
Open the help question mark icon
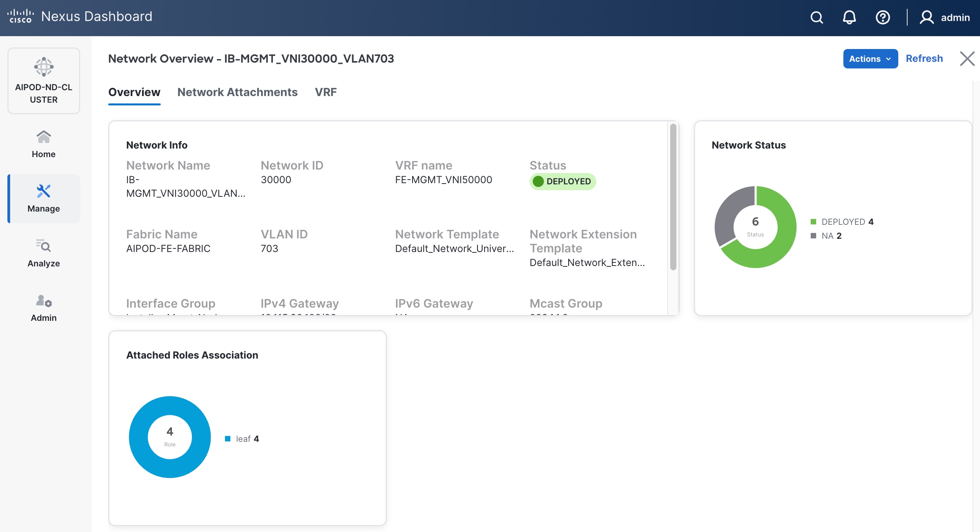(x=882, y=17)
